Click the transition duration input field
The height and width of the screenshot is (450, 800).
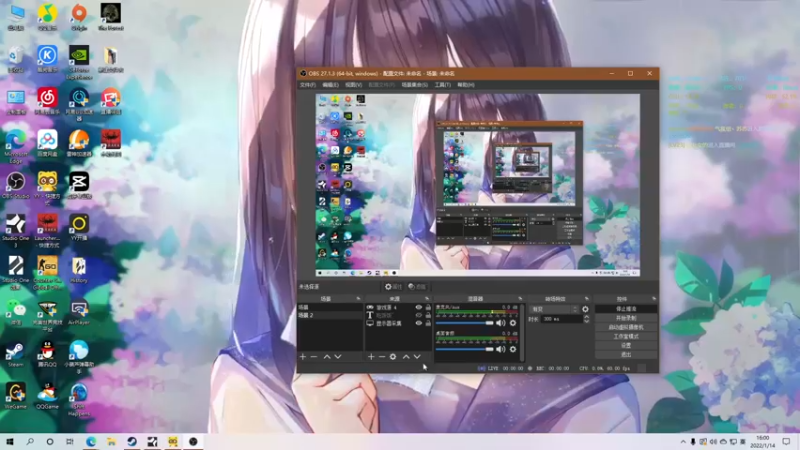561,319
